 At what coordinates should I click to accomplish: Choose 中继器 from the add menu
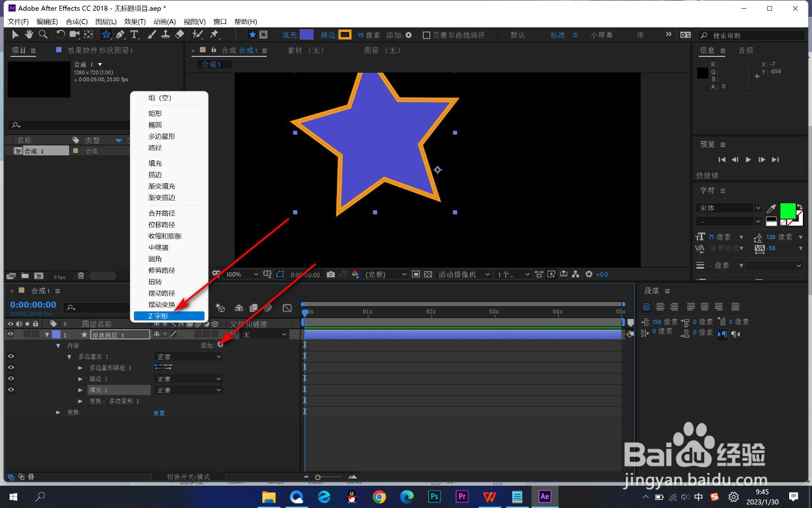[x=158, y=247]
